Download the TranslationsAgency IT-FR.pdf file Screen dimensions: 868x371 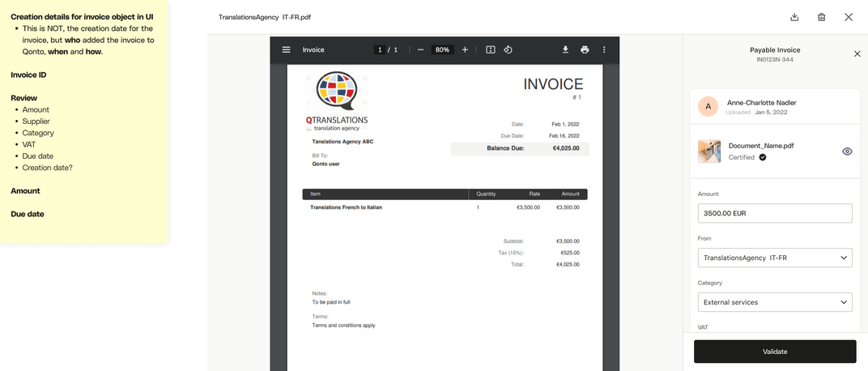coord(794,17)
